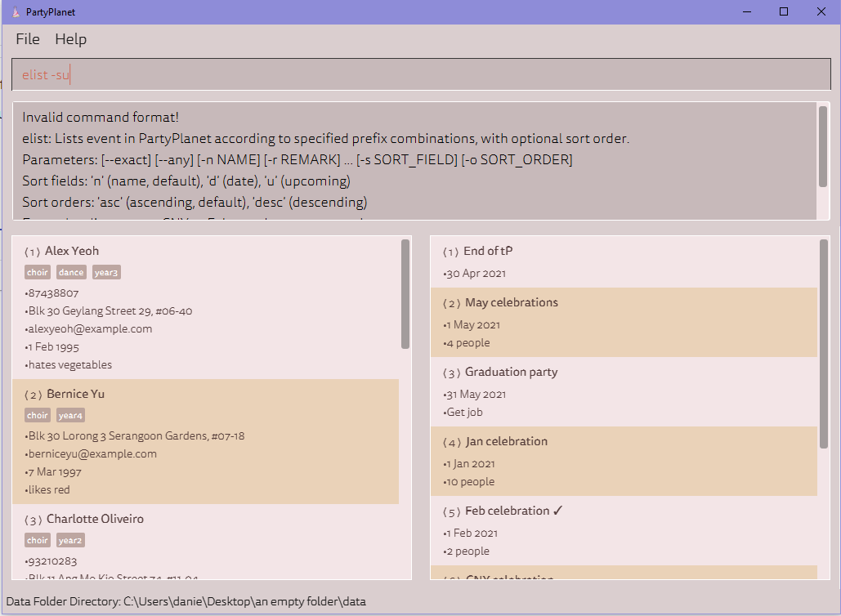Click birthday 1 Feb 1995
The image size is (841, 616).
[x=52, y=347]
